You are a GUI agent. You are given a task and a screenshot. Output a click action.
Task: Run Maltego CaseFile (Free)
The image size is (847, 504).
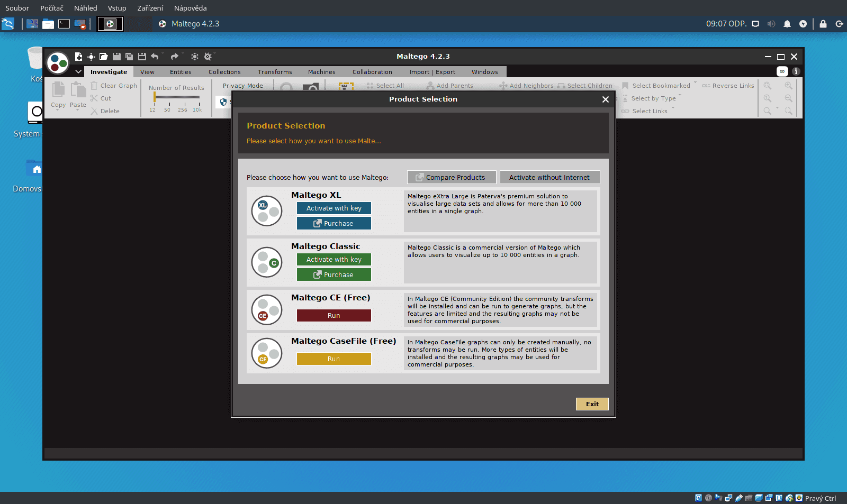(334, 359)
